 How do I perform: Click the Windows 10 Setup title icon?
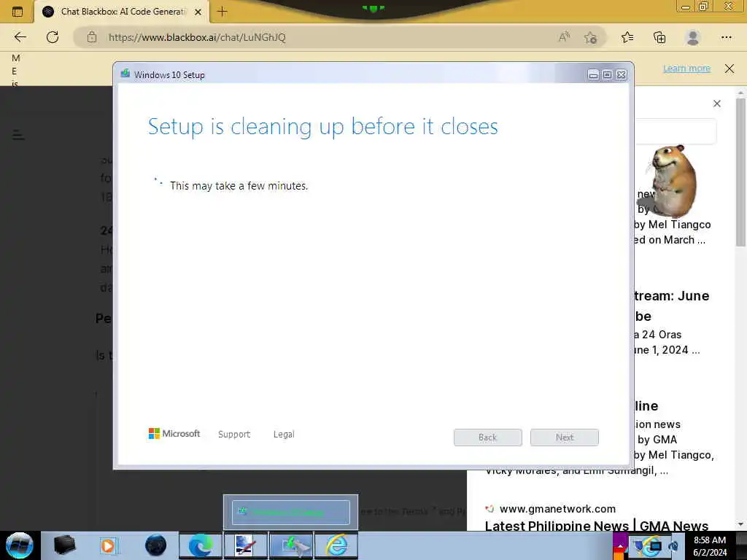point(125,74)
